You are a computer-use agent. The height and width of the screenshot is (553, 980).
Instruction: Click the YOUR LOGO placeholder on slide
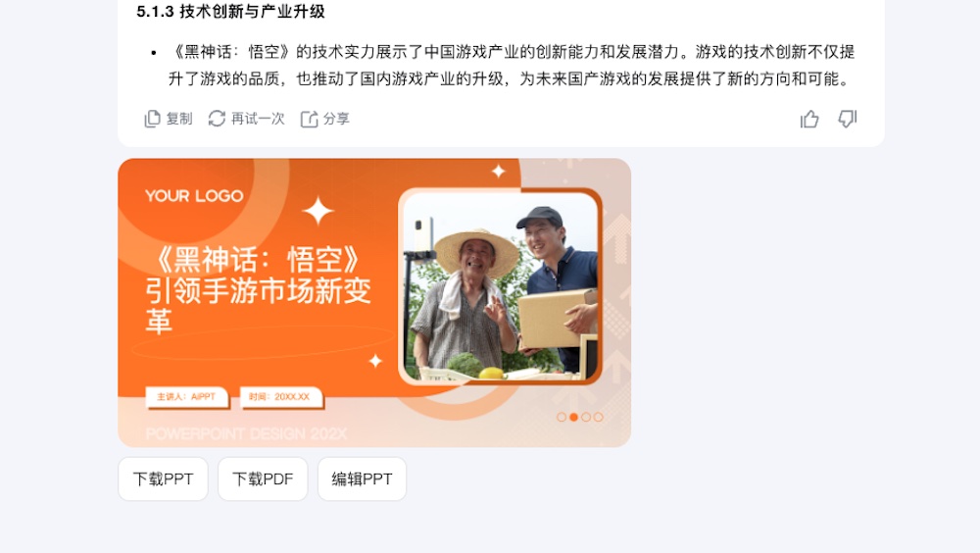point(194,196)
